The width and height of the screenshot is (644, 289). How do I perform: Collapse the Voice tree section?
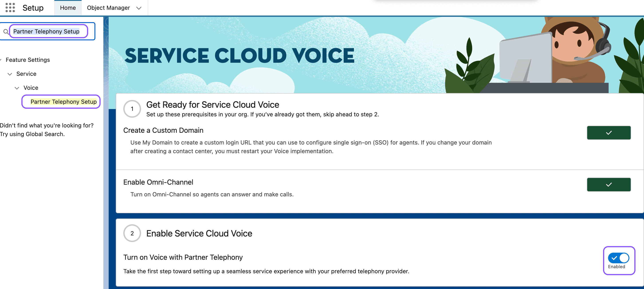[17, 88]
